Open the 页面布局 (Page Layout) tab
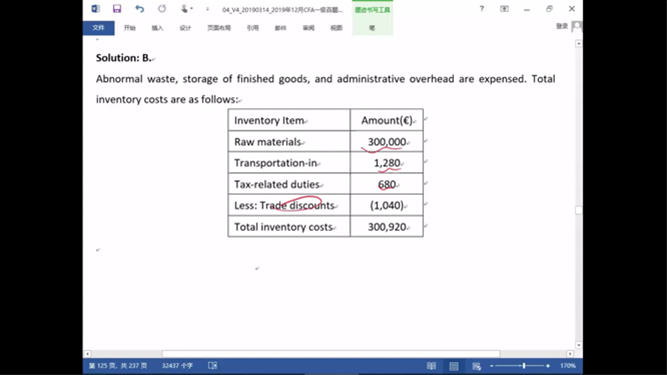Screen dimensions: 667x375 (219, 28)
